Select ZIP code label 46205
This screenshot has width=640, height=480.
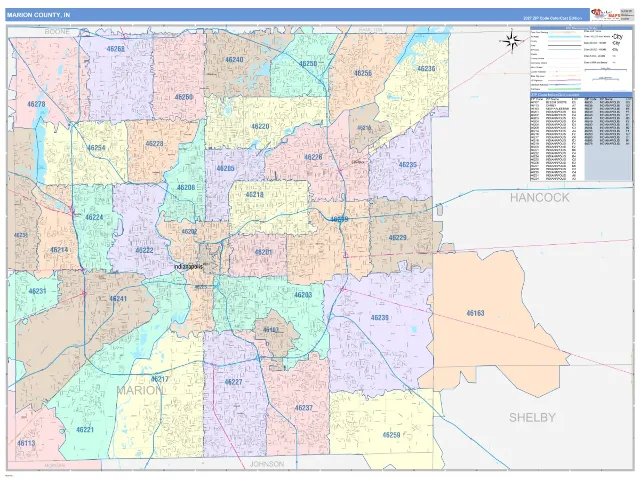225,168
